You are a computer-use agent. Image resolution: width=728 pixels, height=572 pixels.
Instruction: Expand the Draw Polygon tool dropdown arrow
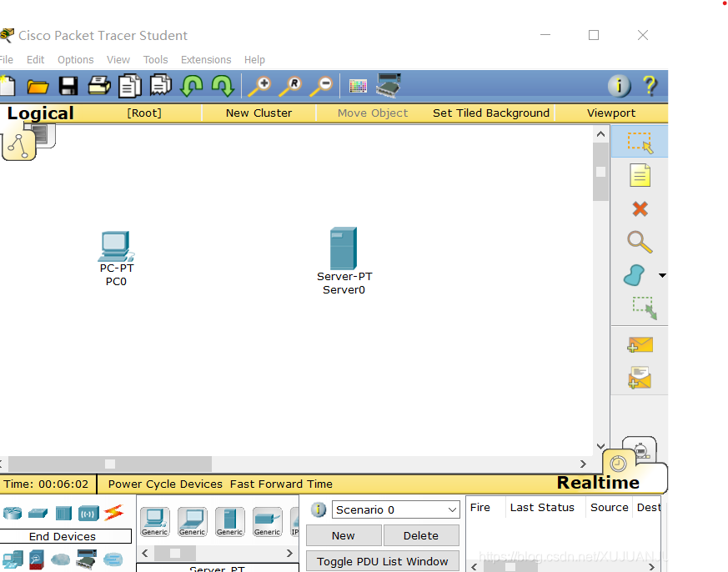[662, 275]
